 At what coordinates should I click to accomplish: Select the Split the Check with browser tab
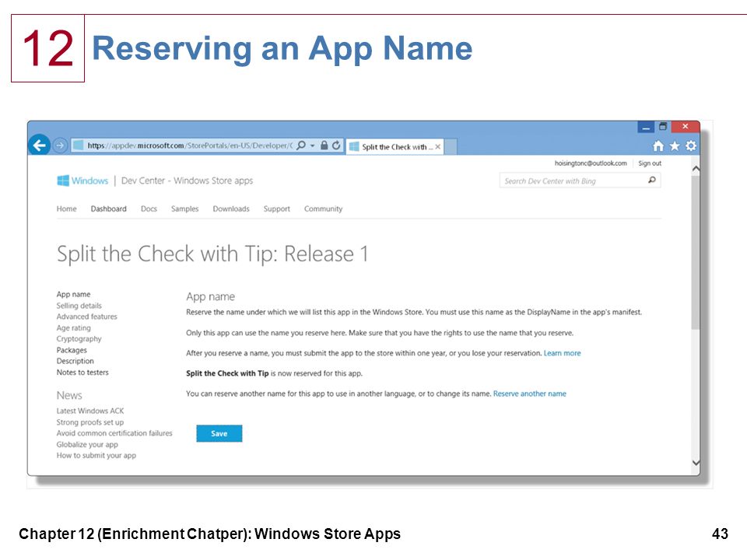(x=395, y=147)
